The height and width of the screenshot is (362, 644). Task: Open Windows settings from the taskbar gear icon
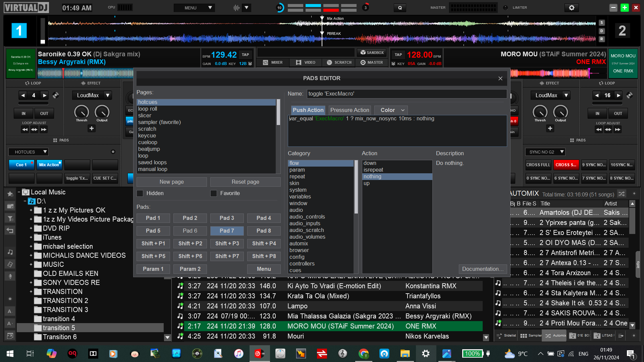click(426, 353)
